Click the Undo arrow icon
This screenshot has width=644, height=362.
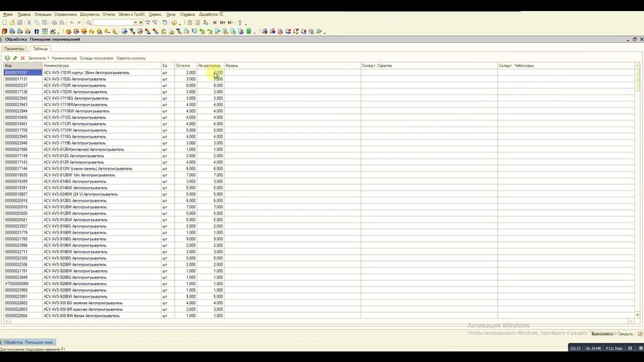[72, 23]
